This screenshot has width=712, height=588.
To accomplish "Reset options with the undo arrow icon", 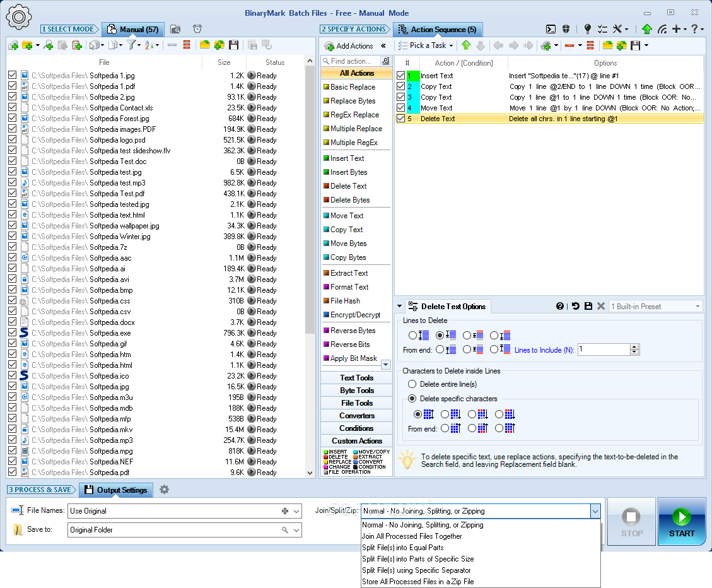I will 575,306.
